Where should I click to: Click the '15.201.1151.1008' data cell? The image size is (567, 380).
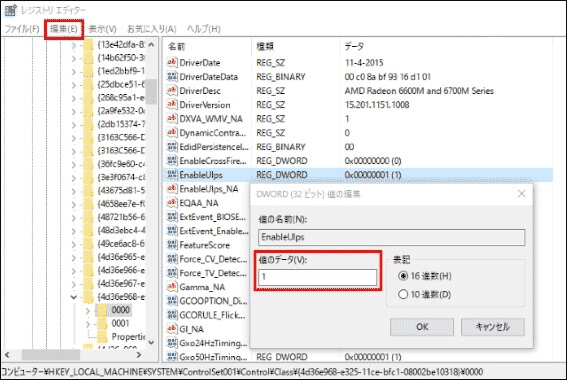(x=377, y=105)
